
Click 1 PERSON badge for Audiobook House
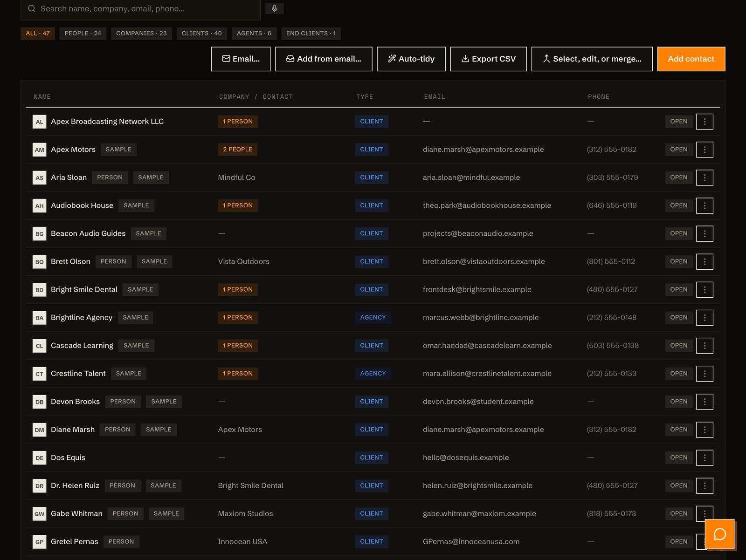click(238, 205)
